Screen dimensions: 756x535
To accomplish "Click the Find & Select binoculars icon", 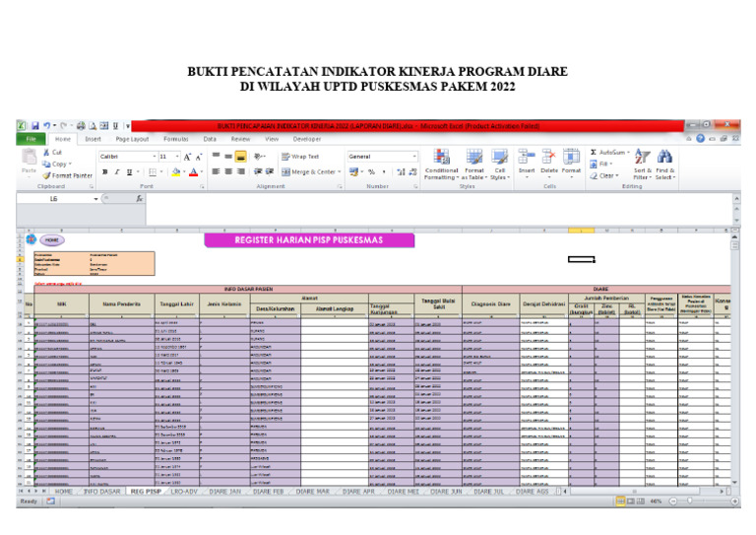I will (665, 159).
